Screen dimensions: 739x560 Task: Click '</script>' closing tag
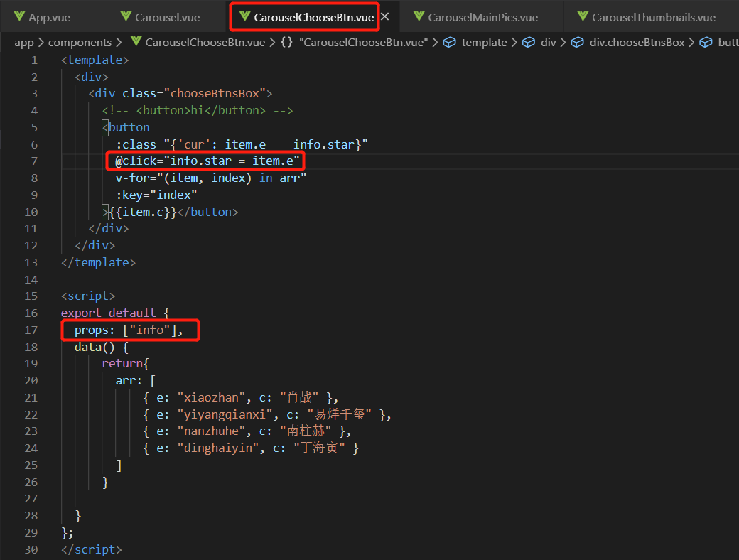tap(92, 549)
